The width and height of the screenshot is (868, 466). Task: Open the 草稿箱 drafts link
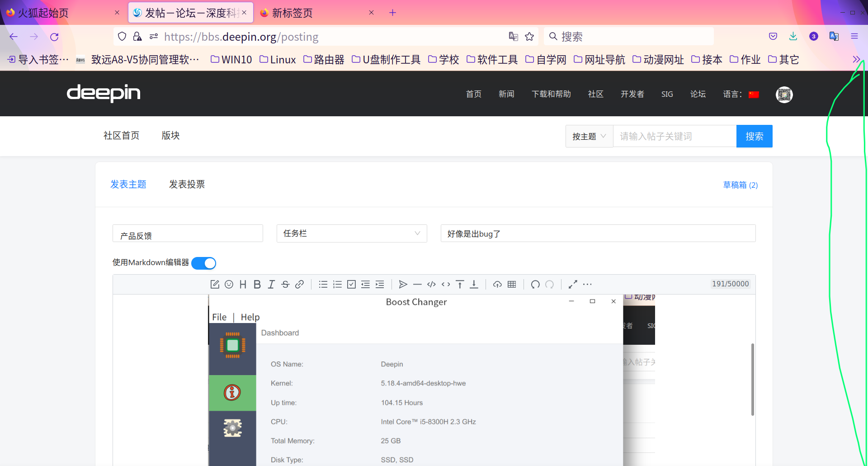740,185
